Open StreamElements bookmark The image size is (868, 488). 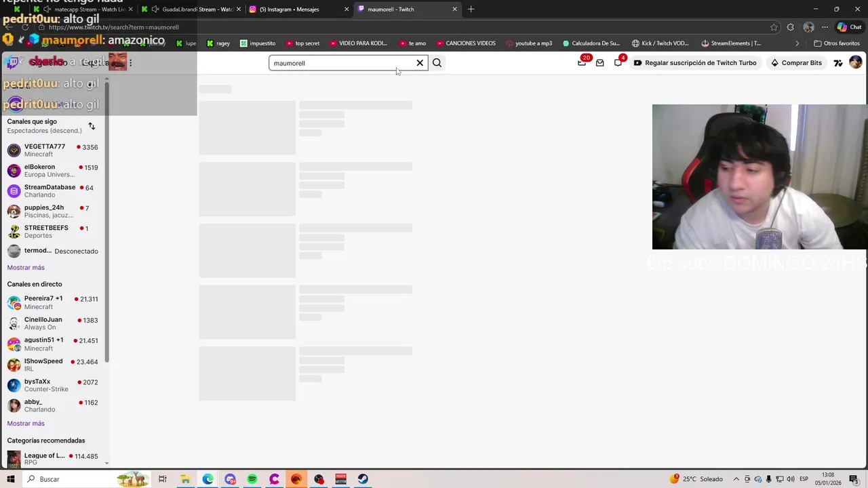click(x=731, y=43)
